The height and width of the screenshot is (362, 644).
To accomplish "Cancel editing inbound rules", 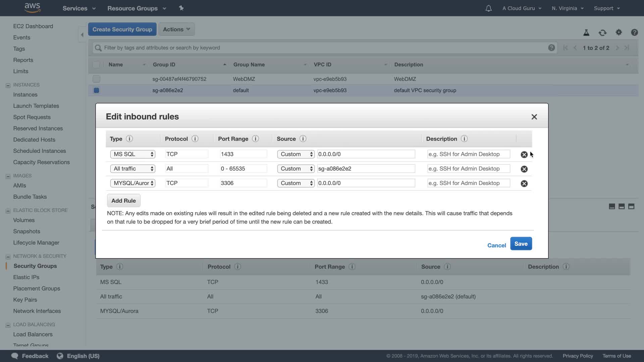I will coord(496,245).
